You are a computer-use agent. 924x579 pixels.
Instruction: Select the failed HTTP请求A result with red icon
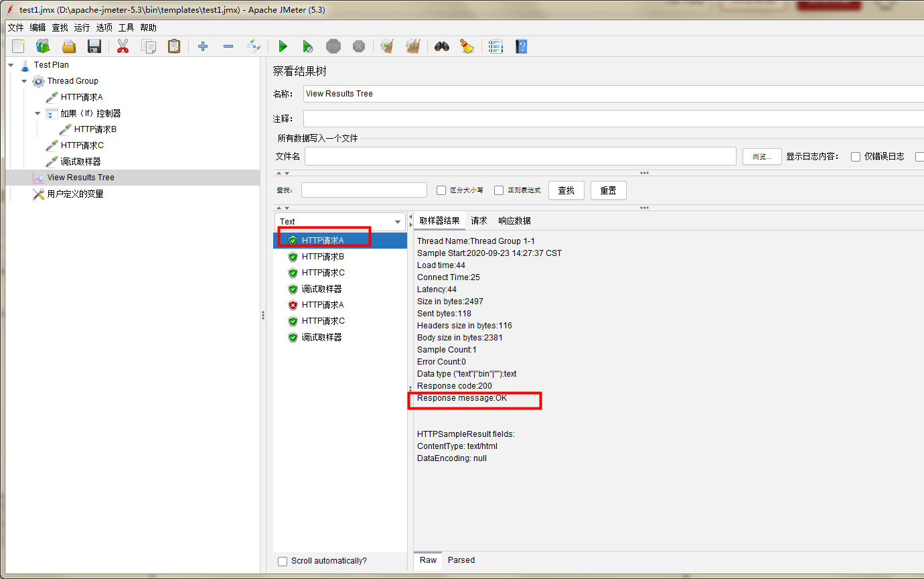coord(322,305)
